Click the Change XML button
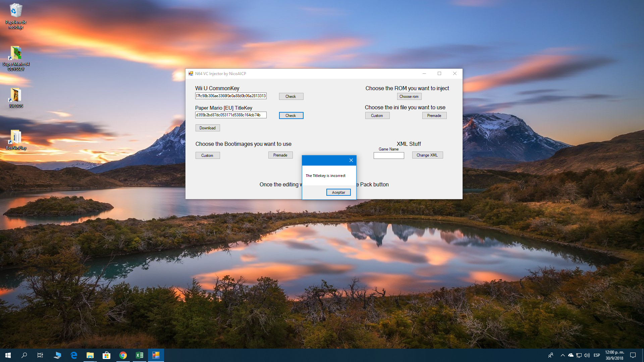 coord(427,155)
